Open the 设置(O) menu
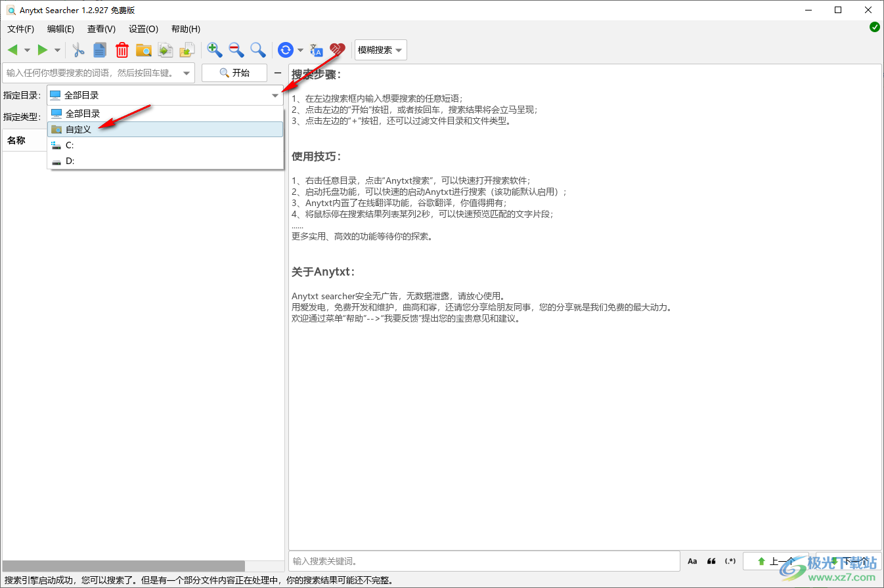 [x=143, y=29]
